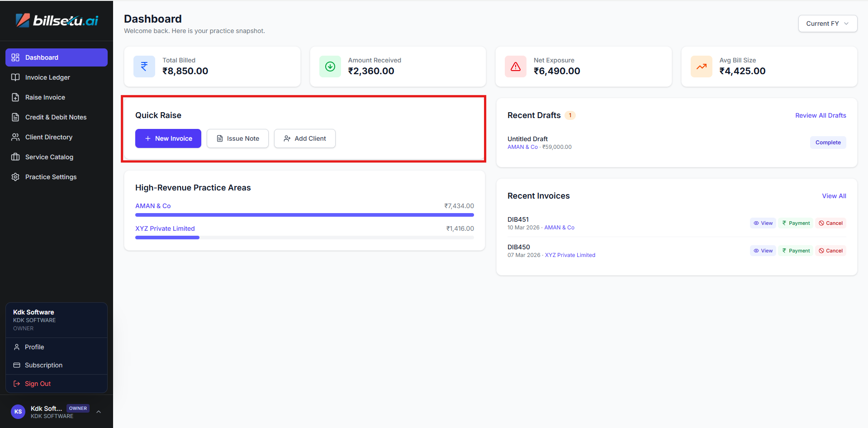Click the Issue Note button
The width and height of the screenshot is (868, 428).
237,138
